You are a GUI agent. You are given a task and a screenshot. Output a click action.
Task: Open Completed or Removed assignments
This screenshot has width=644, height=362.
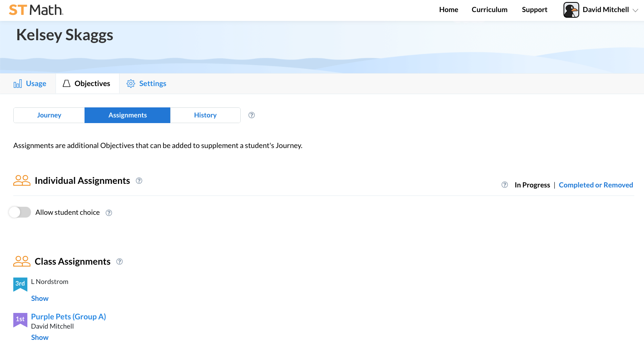[596, 185]
